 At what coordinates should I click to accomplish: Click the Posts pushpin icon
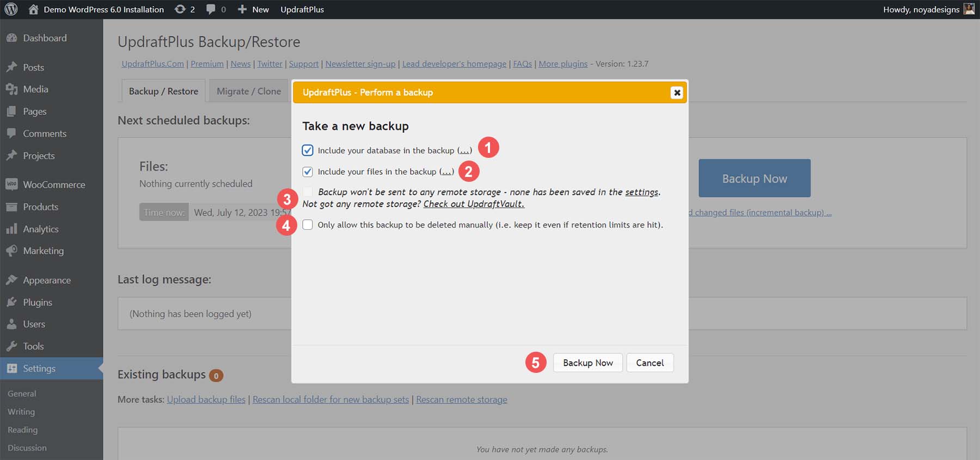point(11,68)
